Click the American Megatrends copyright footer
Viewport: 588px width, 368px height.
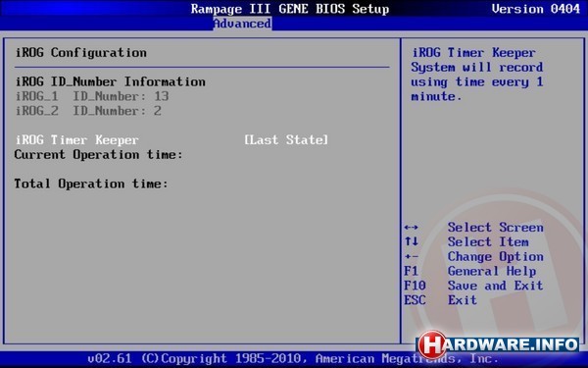293,358
